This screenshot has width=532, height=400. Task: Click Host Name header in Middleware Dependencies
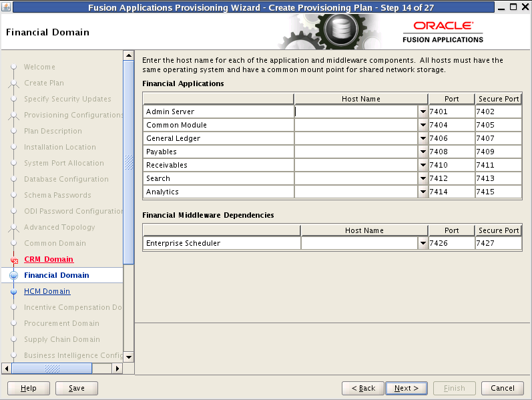pos(364,230)
